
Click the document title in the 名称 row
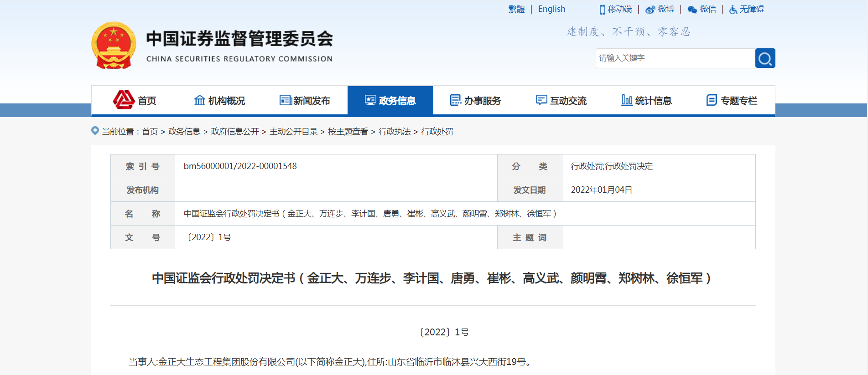pos(370,214)
